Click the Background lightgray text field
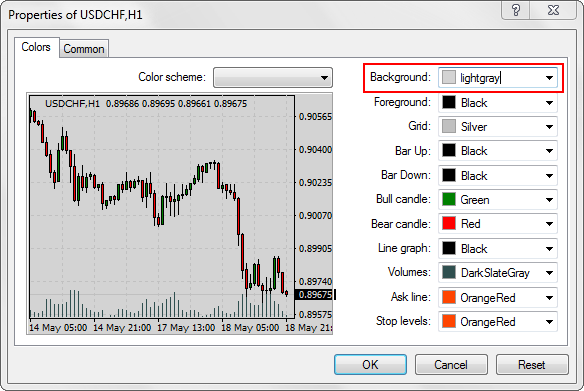The width and height of the screenshot is (584, 391). (498, 78)
